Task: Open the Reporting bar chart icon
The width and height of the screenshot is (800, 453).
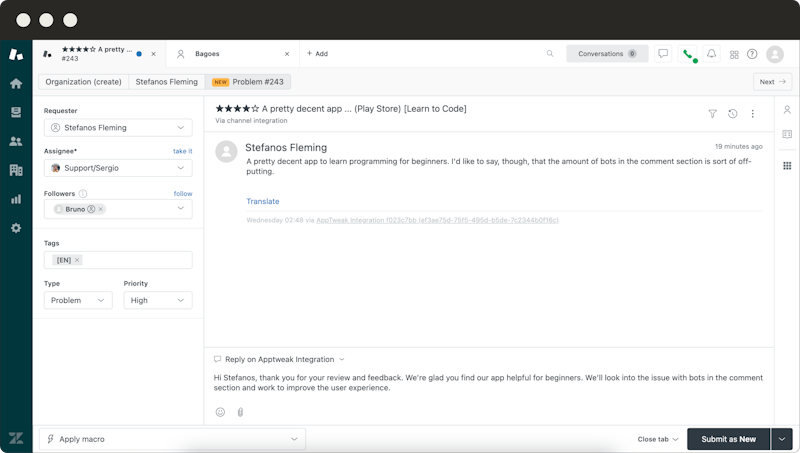Action: [15, 199]
